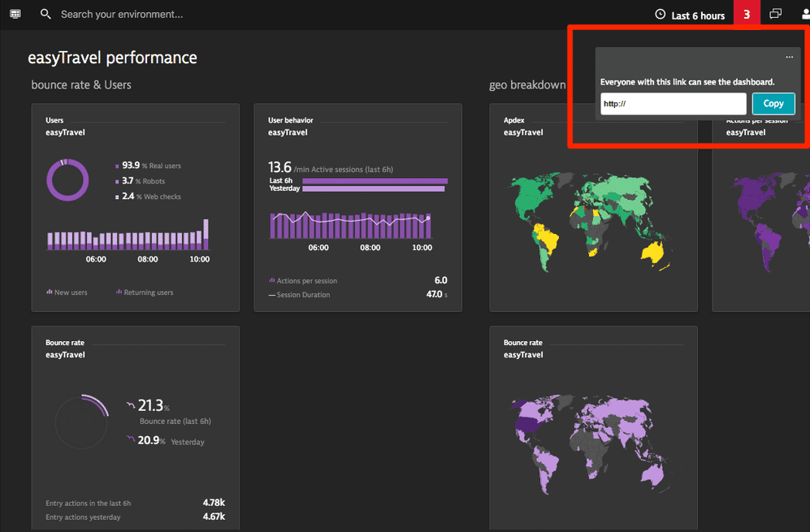The image size is (810, 532).
Task: Select the '3.7 % Robots' legend entry
Action: [140, 181]
